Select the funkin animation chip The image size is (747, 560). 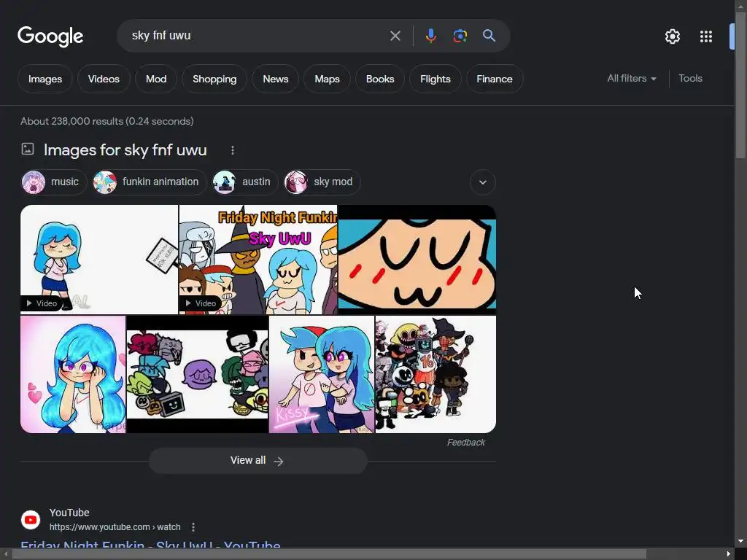point(149,182)
